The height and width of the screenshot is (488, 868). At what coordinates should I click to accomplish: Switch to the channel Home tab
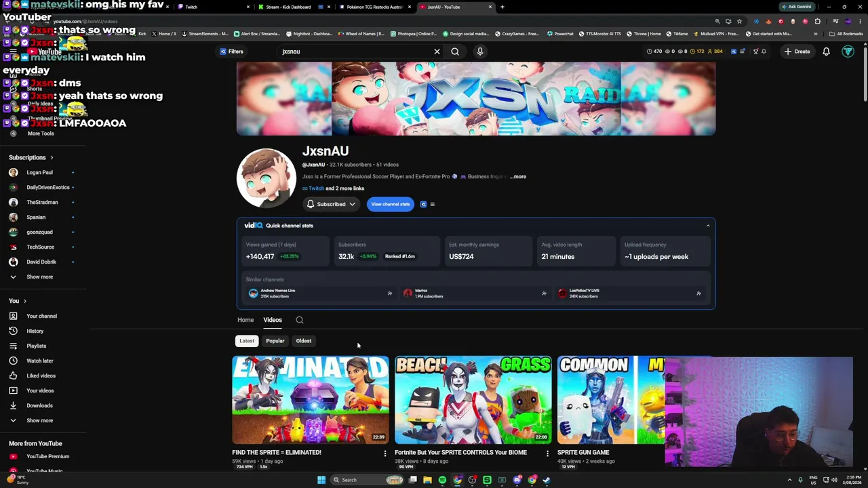(245, 320)
